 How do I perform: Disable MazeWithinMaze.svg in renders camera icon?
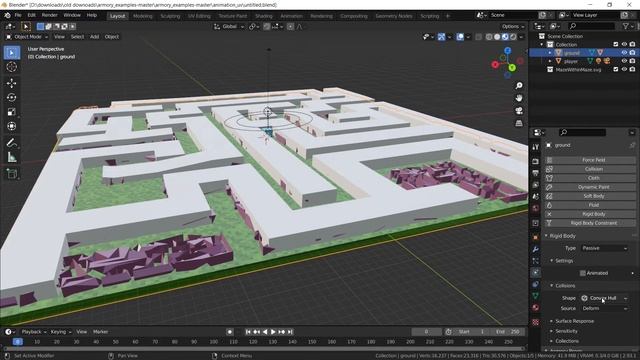pos(632,69)
